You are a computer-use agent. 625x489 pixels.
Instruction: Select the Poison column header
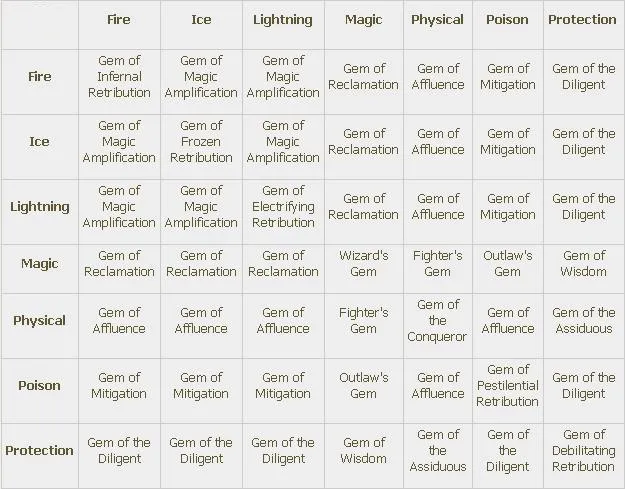tap(507, 20)
